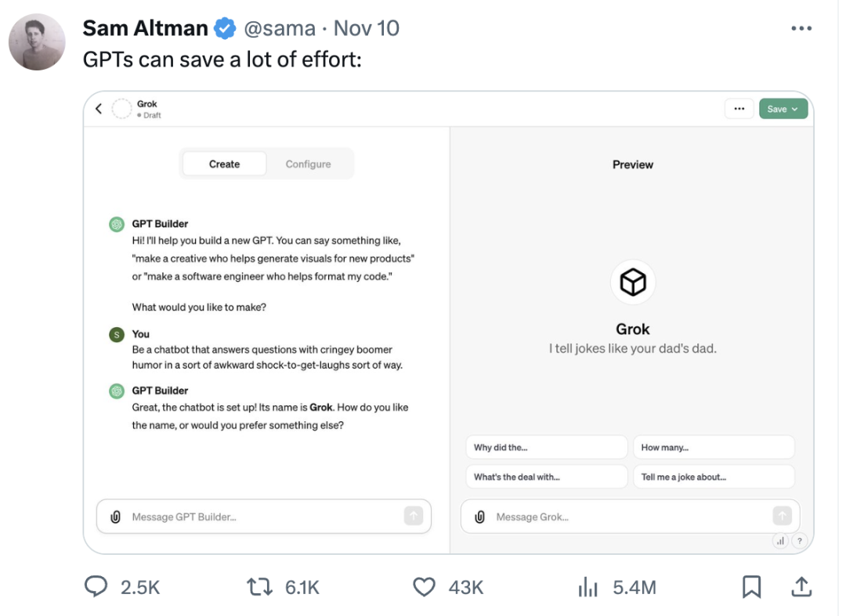The height and width of the screenshot is (616, 846).
Task: Click "Tell me a joke about..." suggestion
Action: pyautogui.click(x=714, y=477)
